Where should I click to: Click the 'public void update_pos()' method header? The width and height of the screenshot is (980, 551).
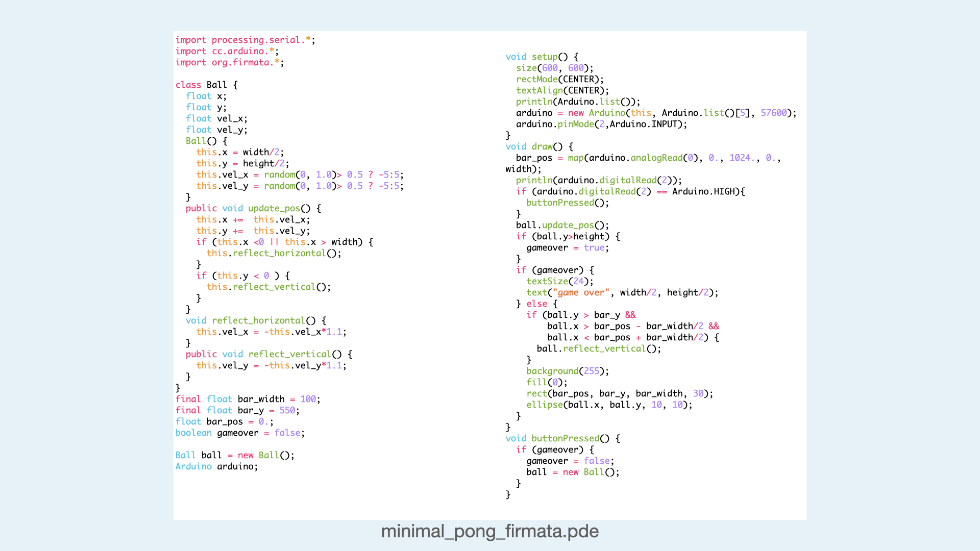click(253, 208)
